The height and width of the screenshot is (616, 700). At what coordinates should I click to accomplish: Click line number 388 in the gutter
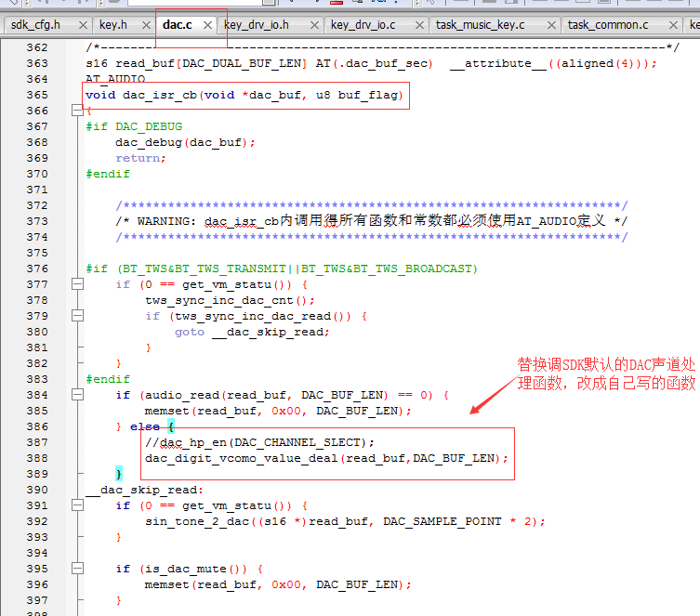tap(37, 459)
